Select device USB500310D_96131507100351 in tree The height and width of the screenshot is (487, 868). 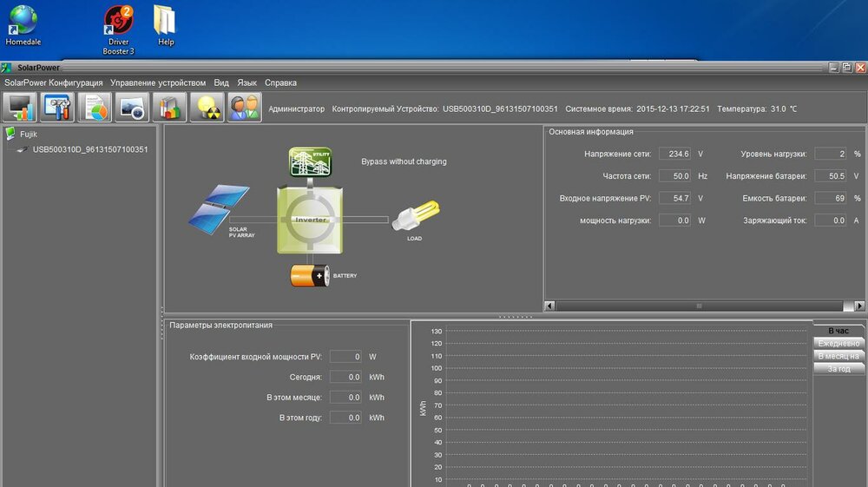tap(89, 149)
